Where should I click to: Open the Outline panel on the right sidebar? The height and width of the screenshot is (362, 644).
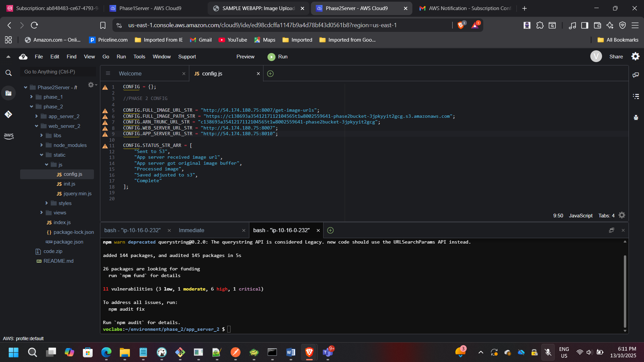pyautogui.click(x=636, y=96)
